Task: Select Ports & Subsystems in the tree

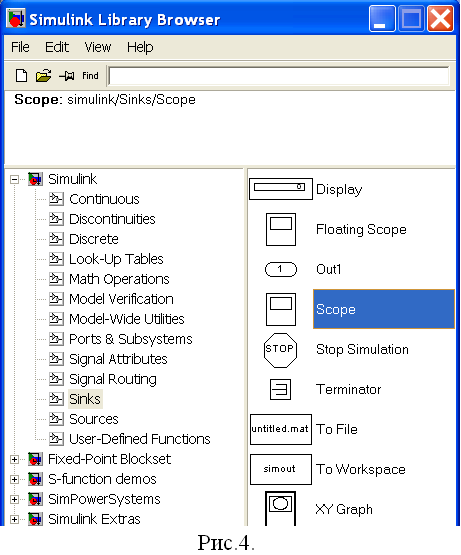Action: (x=131, y=339)
